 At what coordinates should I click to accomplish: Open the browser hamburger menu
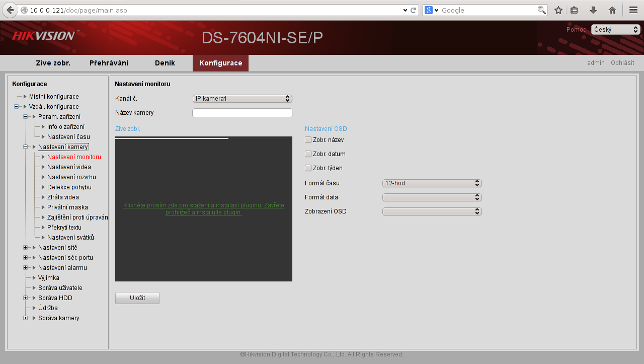633,10
